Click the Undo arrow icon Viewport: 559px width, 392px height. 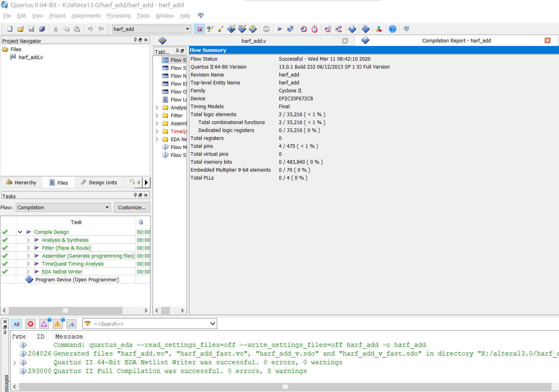90,29
